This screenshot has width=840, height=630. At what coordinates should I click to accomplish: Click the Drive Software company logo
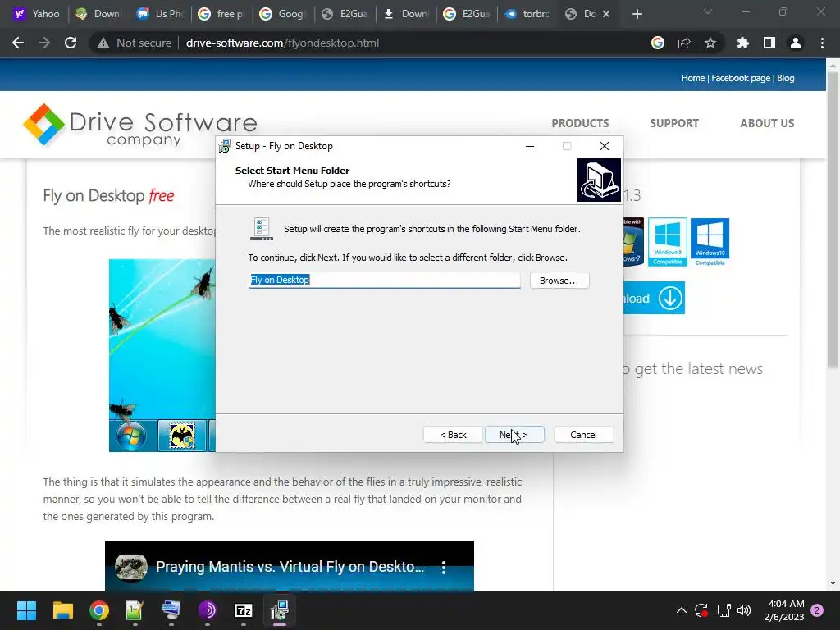click(x=139, y=126)
